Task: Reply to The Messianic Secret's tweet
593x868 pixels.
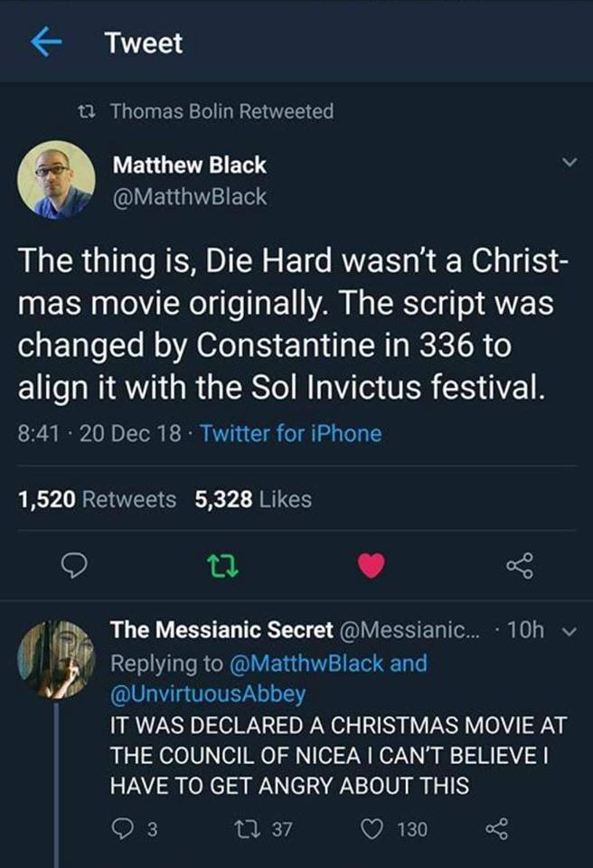Action: pos(123,829)
